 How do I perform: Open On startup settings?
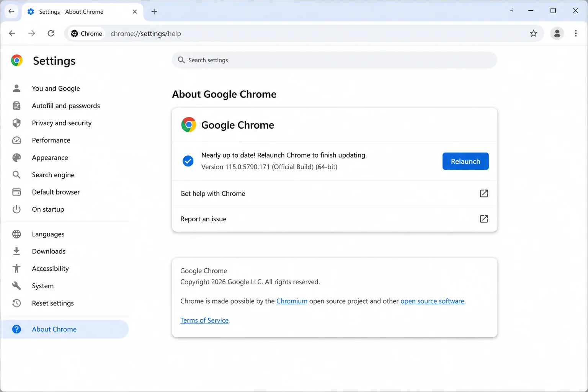(48, 209)
